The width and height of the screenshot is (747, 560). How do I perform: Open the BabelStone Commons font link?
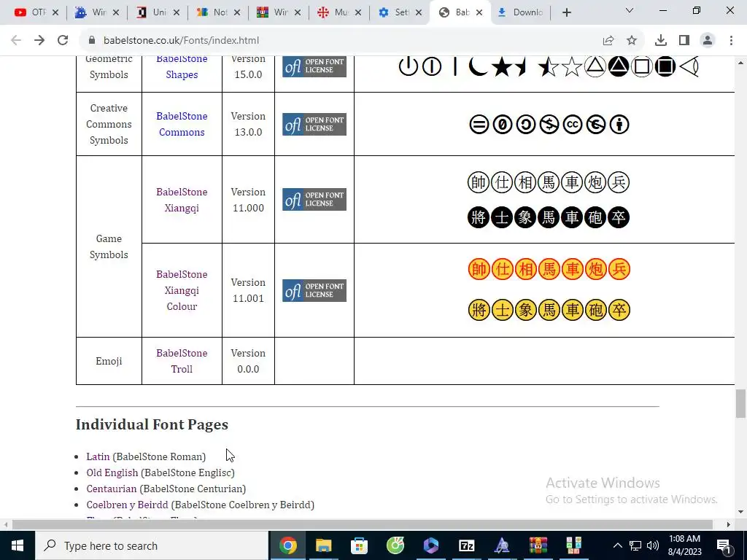click(x=182, y=124)
